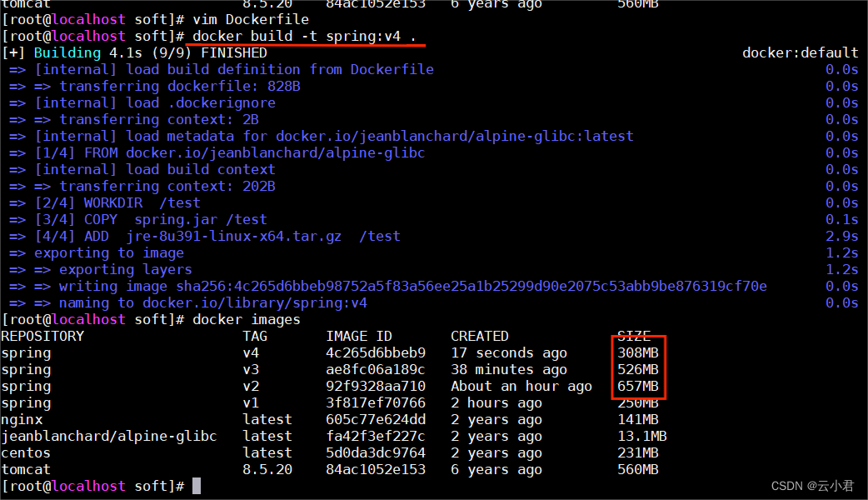This screenshot has width=868, height=500.
Task: Click image ID 4c265d6bbeb9
Action: pos(376,353)
